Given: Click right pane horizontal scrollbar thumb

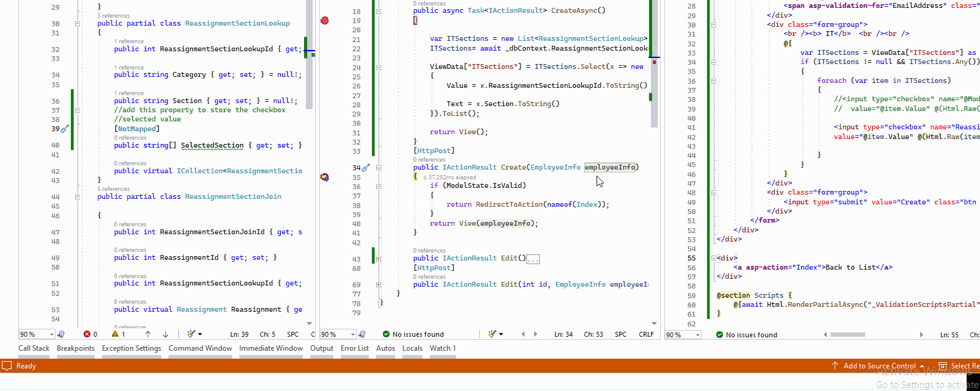Looking at the screenshot, I should [848, 334].
